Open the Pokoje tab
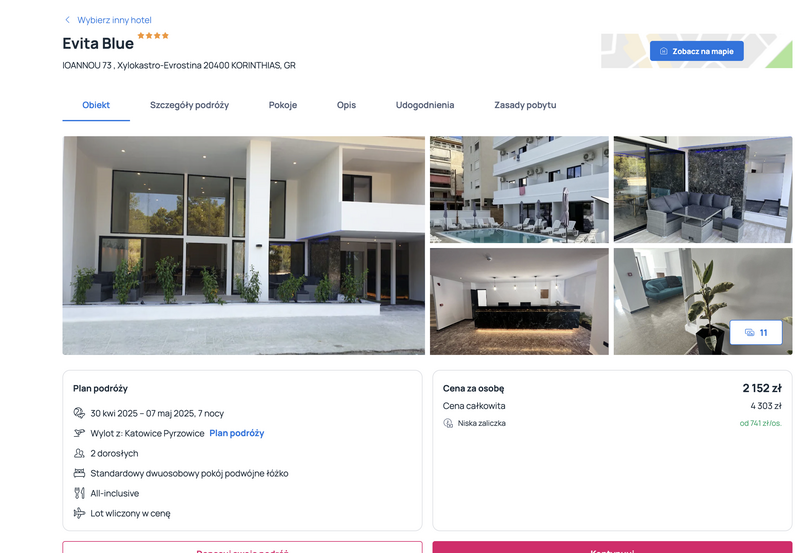Viewport: 800px width, 553px height. (283, 105)
